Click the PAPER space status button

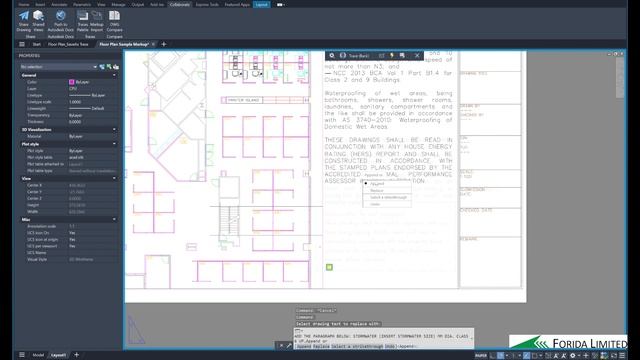click(481, 356)
